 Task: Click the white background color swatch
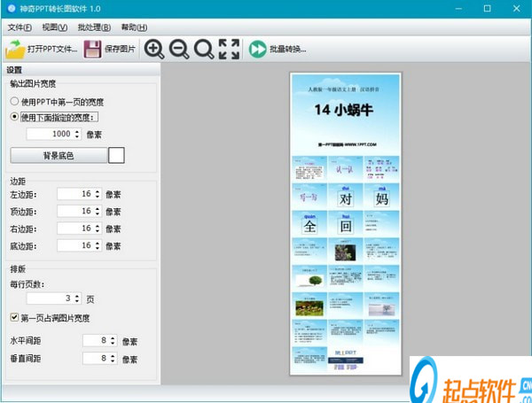coord(116,156)
